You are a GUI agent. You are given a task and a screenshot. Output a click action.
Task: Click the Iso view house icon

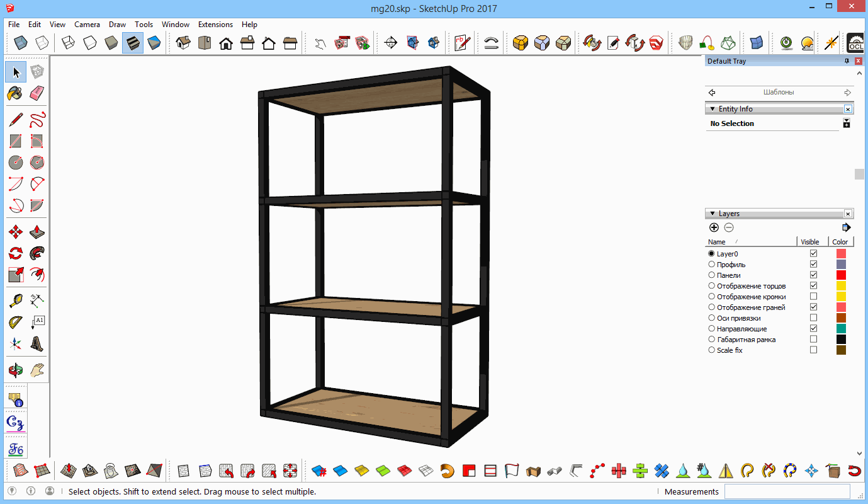click(183, 43)
